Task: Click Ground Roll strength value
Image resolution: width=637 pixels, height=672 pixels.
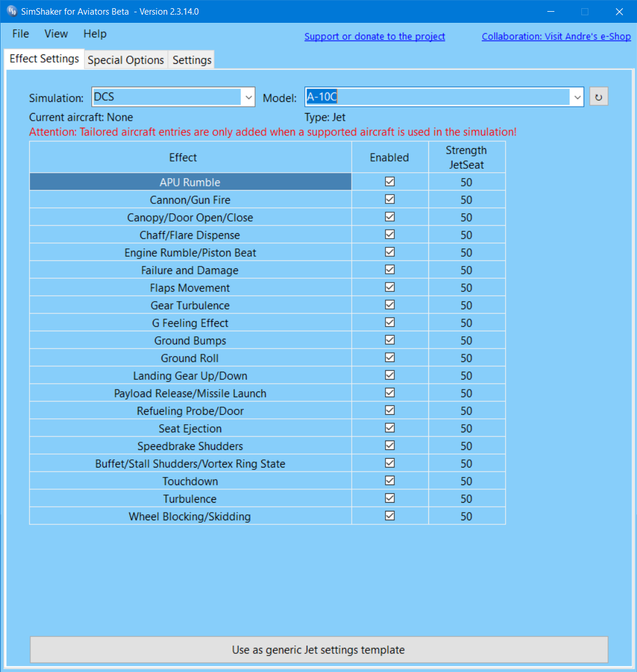Action: [x=467, y=358]
